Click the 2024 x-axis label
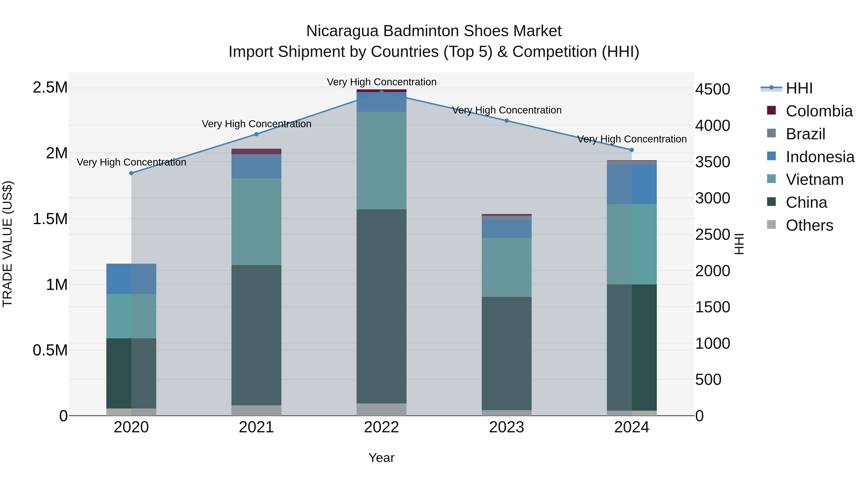868x488 pixels. 632,427
